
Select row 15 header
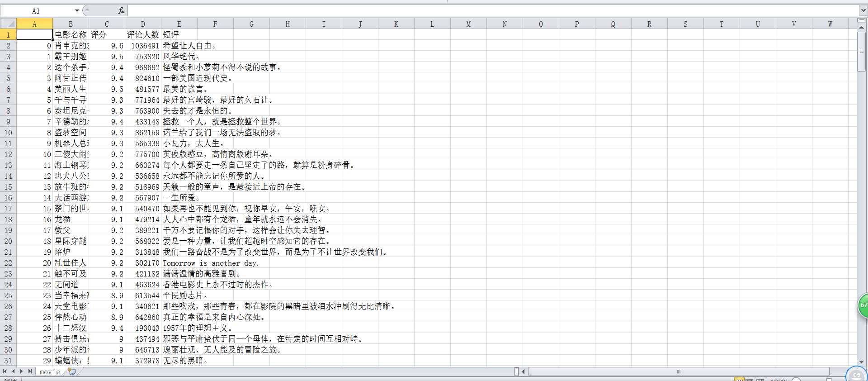point(8,187)
